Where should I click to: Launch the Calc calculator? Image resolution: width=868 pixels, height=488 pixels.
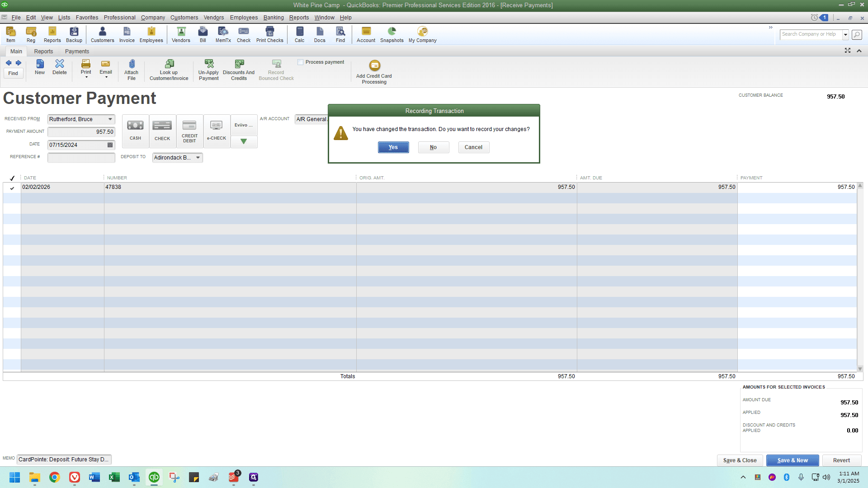pyautogui.click(x=300, y=34)
